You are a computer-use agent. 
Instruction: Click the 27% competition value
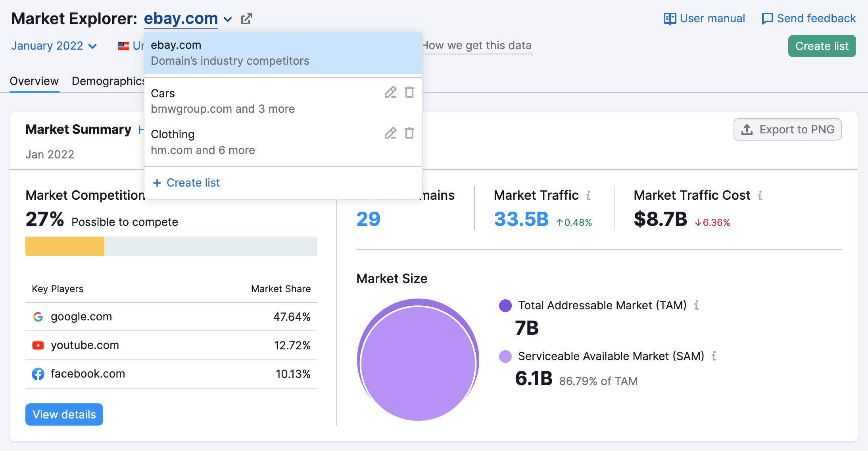tap(45, 219)
